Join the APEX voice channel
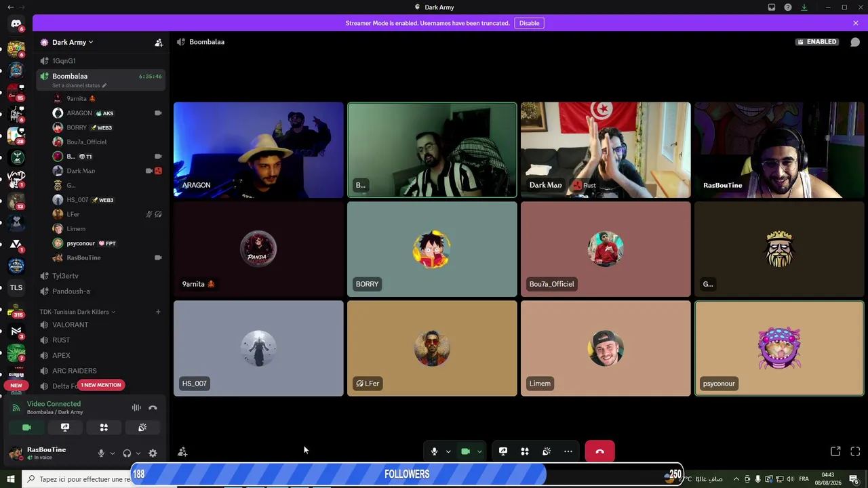 (101, 355)
